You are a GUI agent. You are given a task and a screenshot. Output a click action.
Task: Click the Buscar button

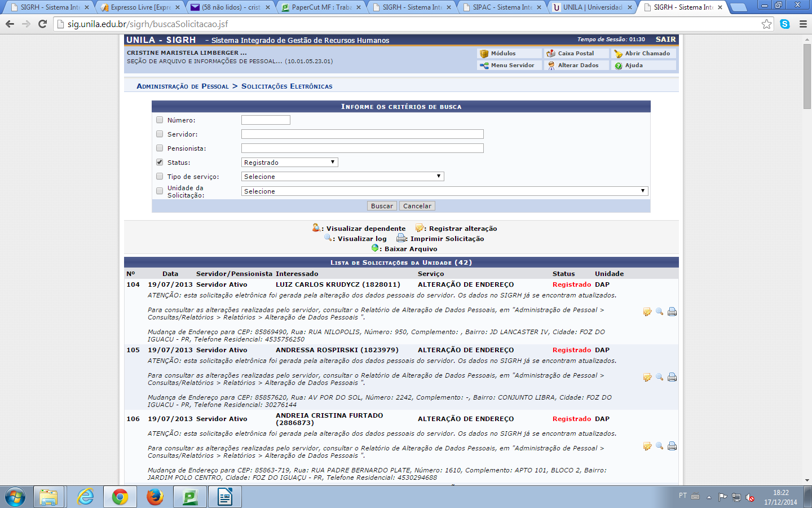(382, 206)
